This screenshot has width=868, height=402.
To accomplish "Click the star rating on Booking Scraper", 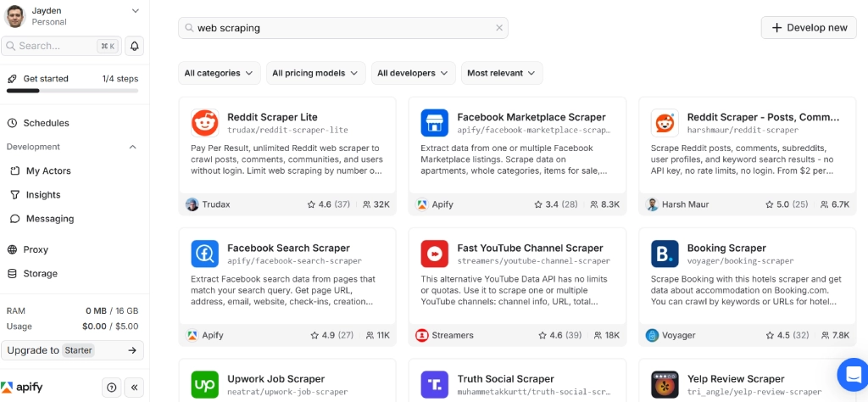I will point(787,335).
